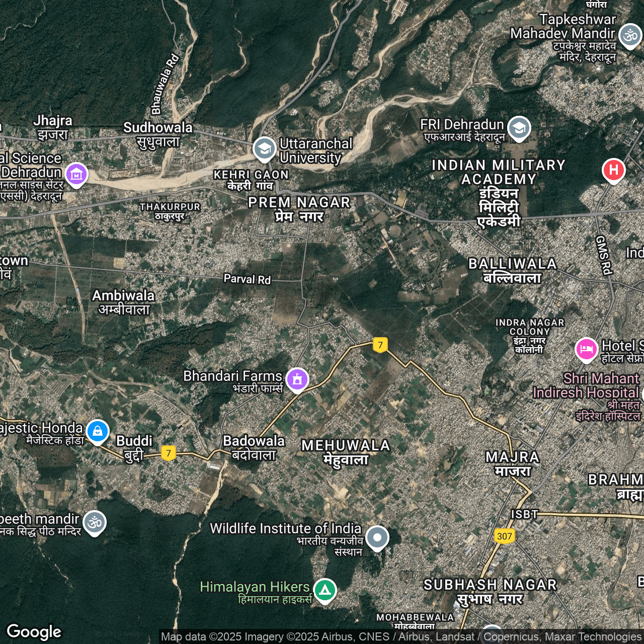644x644 pixels.
Task: Select the Wildlife Institute of India pin
Action: pos(377,537)
